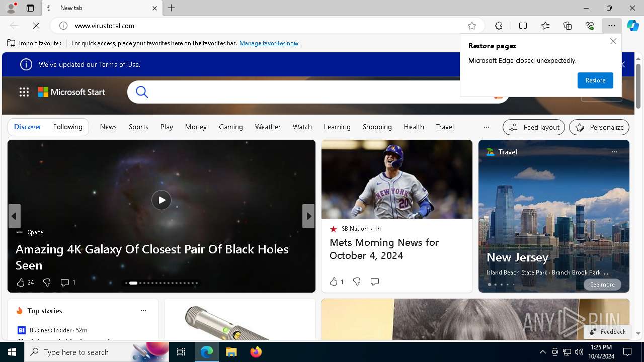Click the taskbar search box

(97, 352)
